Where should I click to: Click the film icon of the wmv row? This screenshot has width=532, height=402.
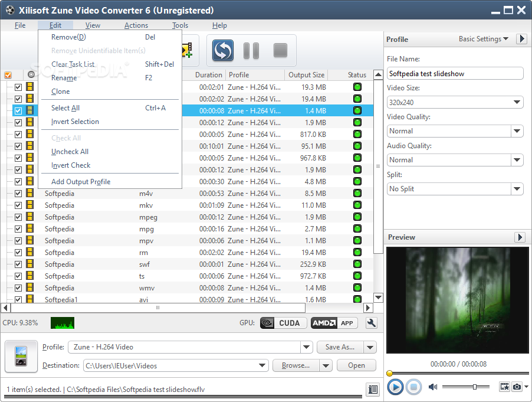(30, 287)
